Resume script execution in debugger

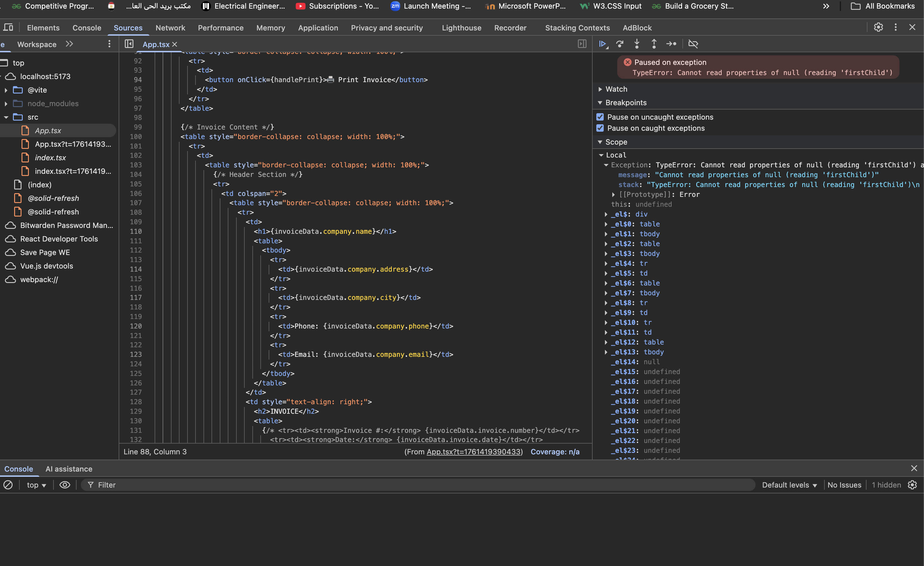point(602,44)
